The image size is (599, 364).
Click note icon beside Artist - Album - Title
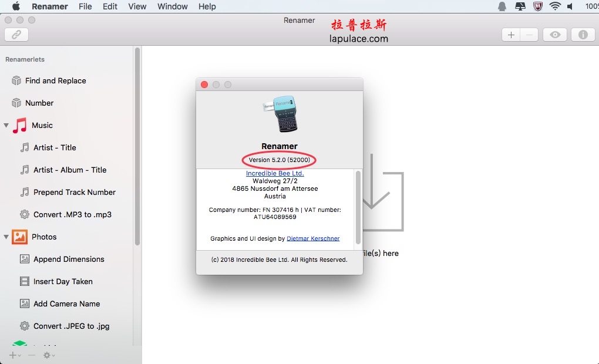[x=25, y=170]
